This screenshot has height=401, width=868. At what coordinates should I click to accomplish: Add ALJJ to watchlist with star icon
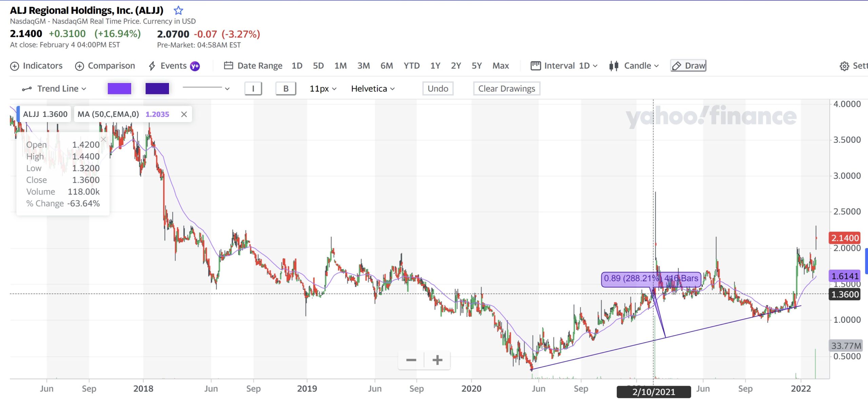(178, 11)
